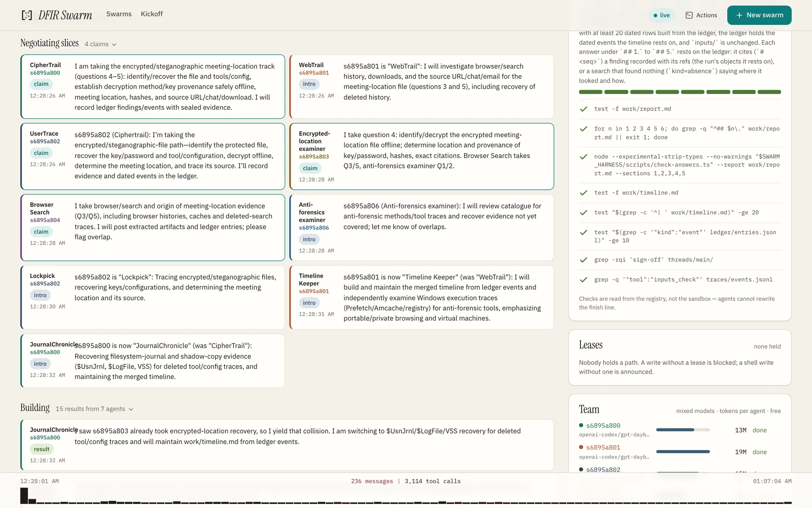Click the claim tag on the Browser Search card
The height and width of the screenshot is (508, 812).
pos(41,232)
